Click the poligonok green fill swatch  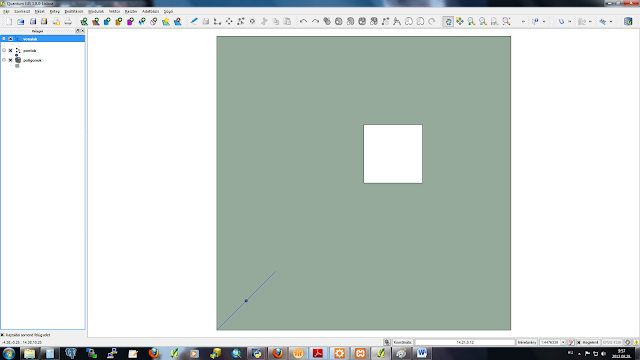(x=17, y=66)
